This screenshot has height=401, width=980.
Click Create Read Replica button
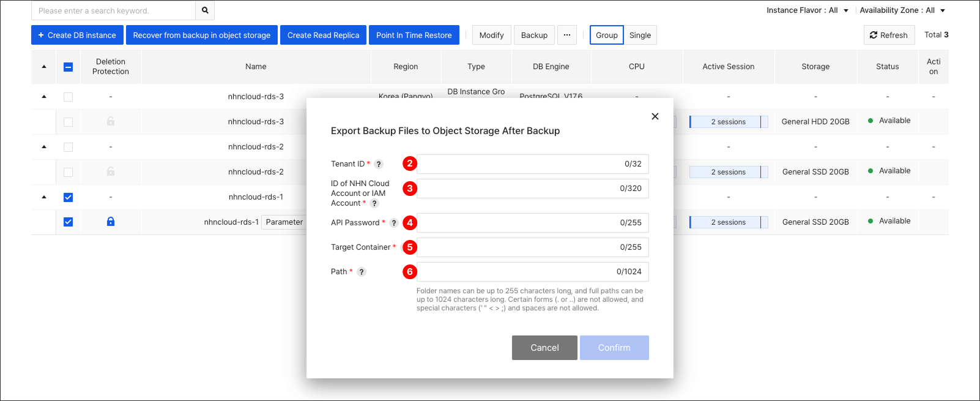pyautogui.click(x=324, y=35)
